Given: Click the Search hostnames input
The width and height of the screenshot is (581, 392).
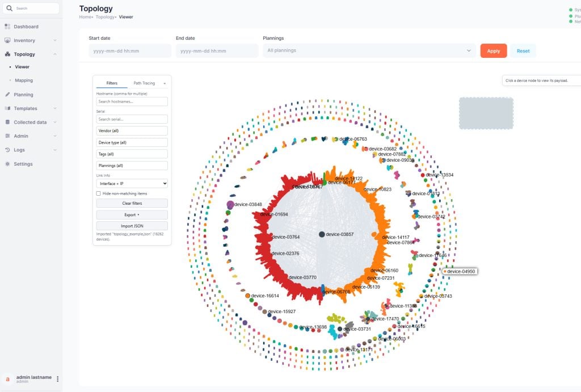Looking at the screenshot, I should point(132,102).
